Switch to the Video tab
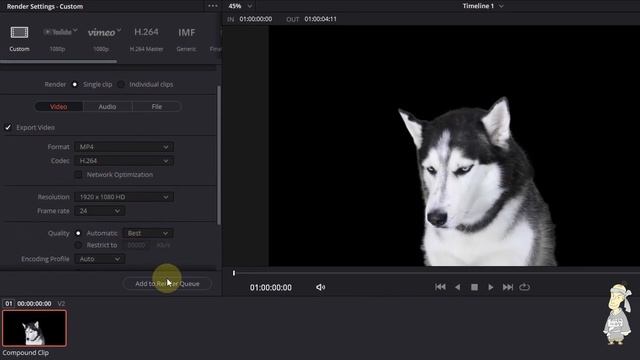The width and height of the screenshot is (640, 360). (59, 107)
